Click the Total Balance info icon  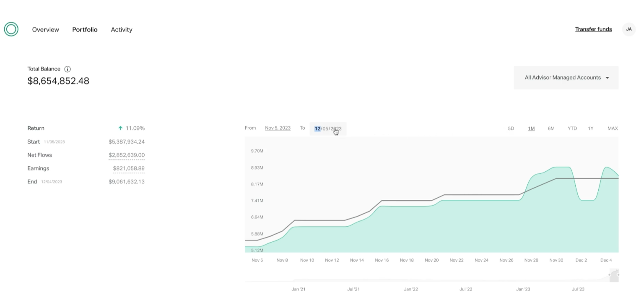[67, 69]
